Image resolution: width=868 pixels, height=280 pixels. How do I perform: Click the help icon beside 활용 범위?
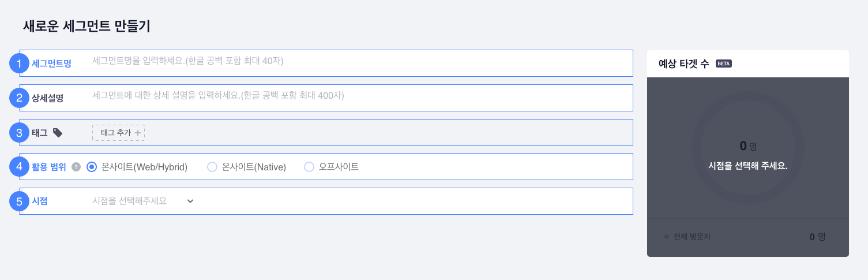coord(76,167)
